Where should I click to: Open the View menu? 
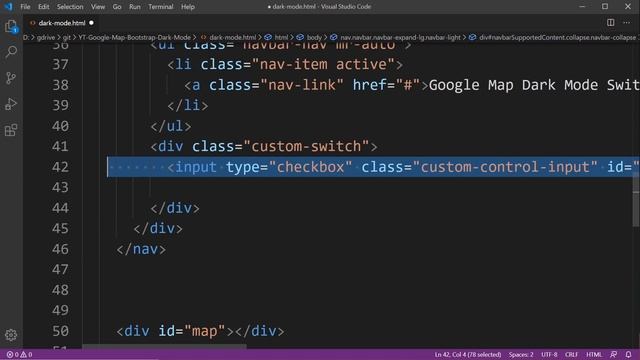click(x=98, y=7)
